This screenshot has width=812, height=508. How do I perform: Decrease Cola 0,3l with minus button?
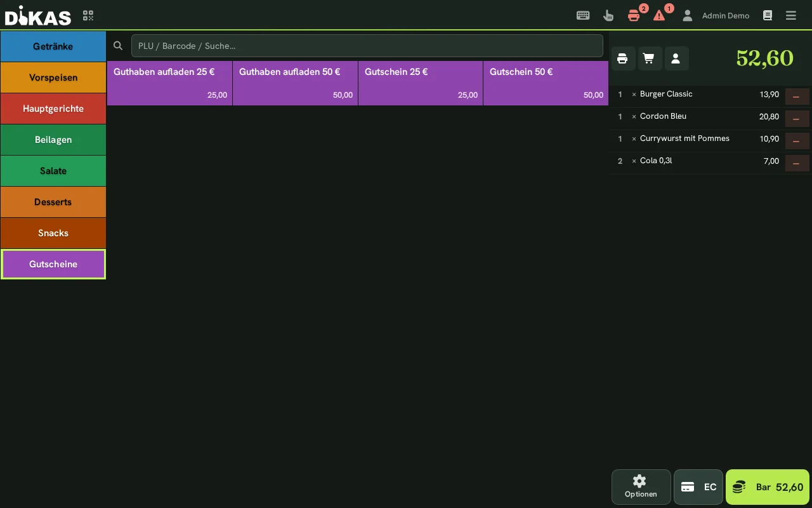pos(797,163)
